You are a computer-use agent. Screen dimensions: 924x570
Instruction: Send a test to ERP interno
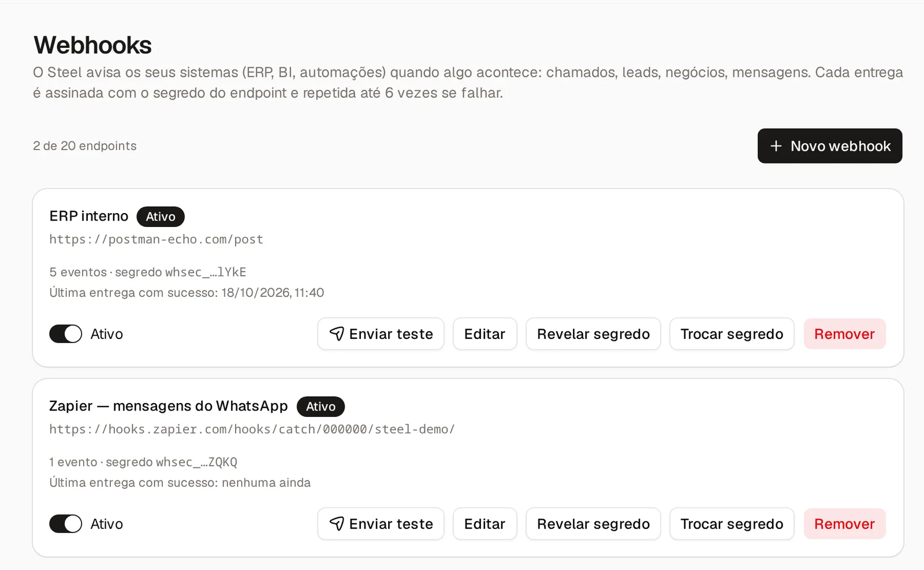click(x=381, y=334)
